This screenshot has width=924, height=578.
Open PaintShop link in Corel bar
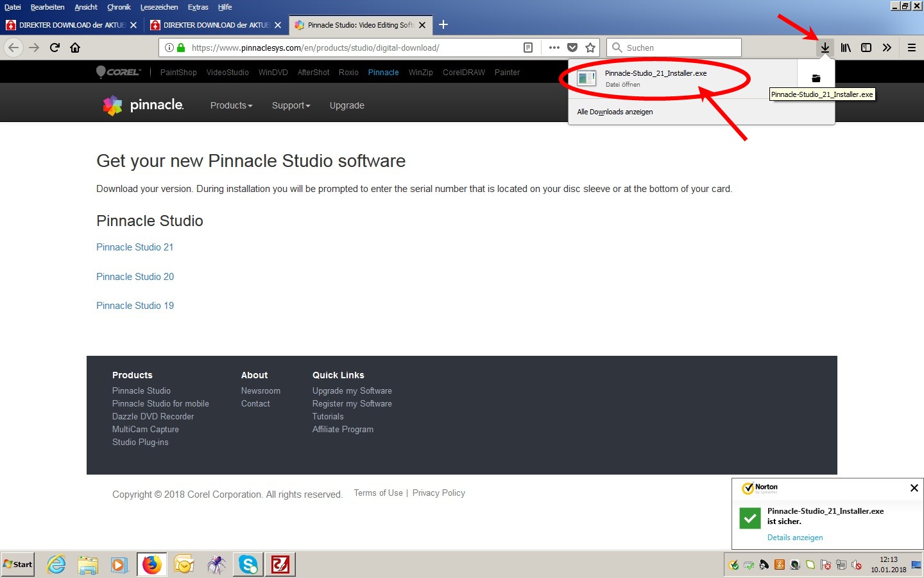pyautogui.click(x=178, y=73)
